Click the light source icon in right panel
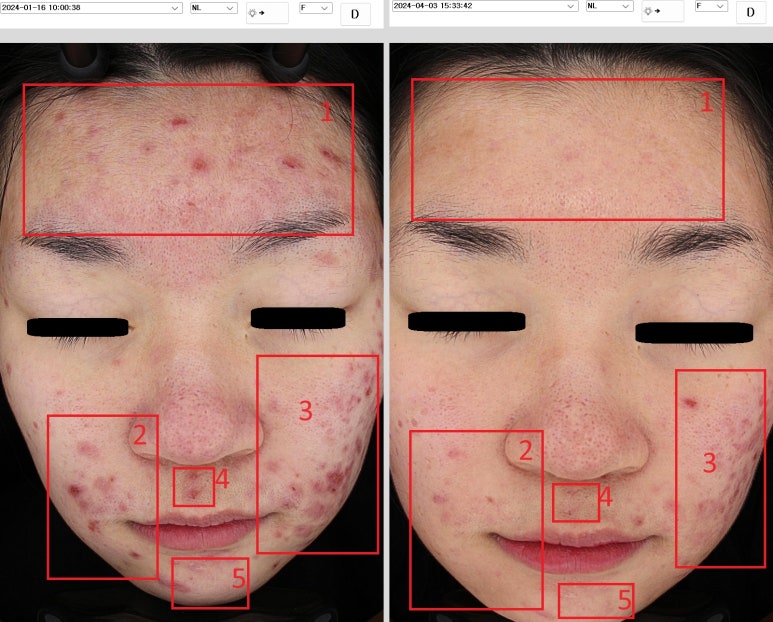773x622 pixels. pos(663,11)
